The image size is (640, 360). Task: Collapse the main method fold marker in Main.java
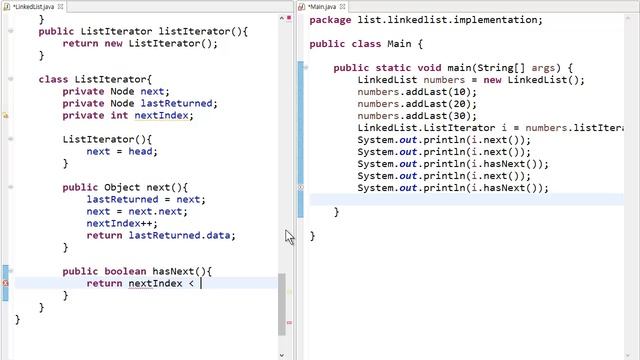click(x=306, y=67)
